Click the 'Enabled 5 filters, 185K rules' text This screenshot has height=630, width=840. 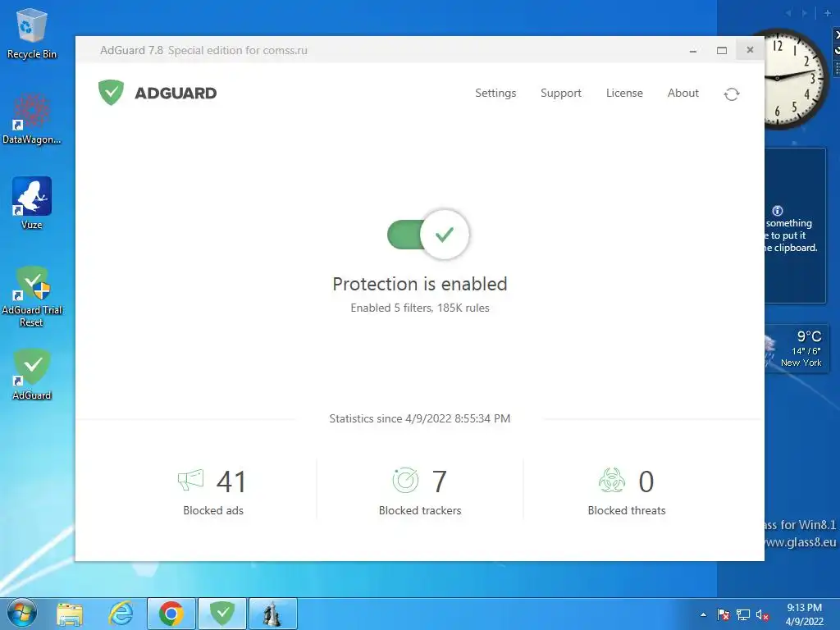(x=420, y=308)
